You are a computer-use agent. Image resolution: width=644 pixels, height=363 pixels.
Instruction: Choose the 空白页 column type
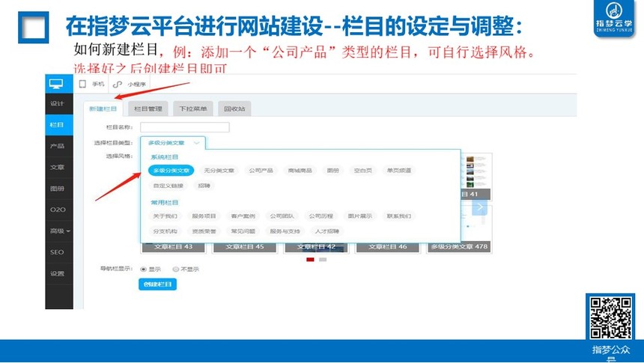tap(362, 171)
